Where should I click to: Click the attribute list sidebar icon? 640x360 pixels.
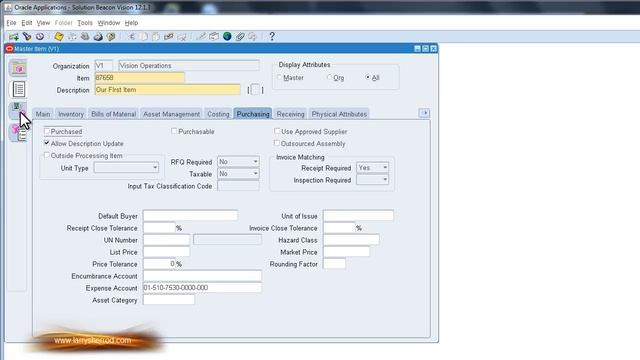(x=19, y=89)
